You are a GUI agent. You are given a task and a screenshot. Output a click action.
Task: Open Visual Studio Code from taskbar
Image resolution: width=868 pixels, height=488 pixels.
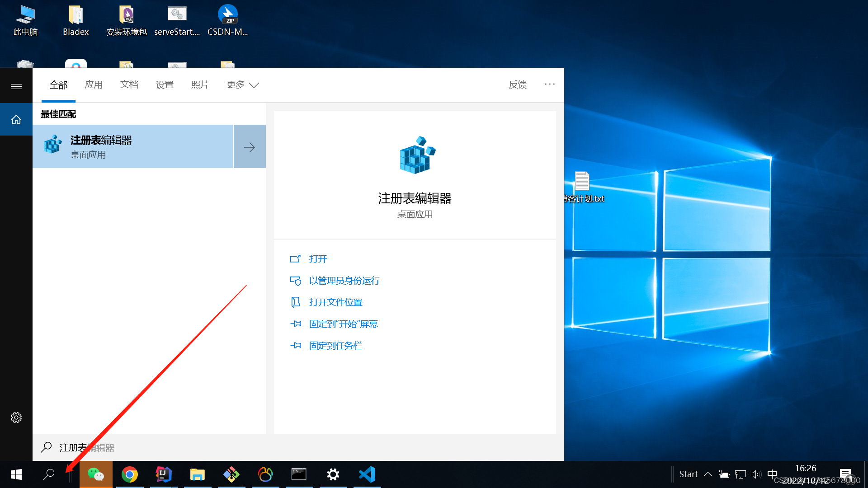367,474
